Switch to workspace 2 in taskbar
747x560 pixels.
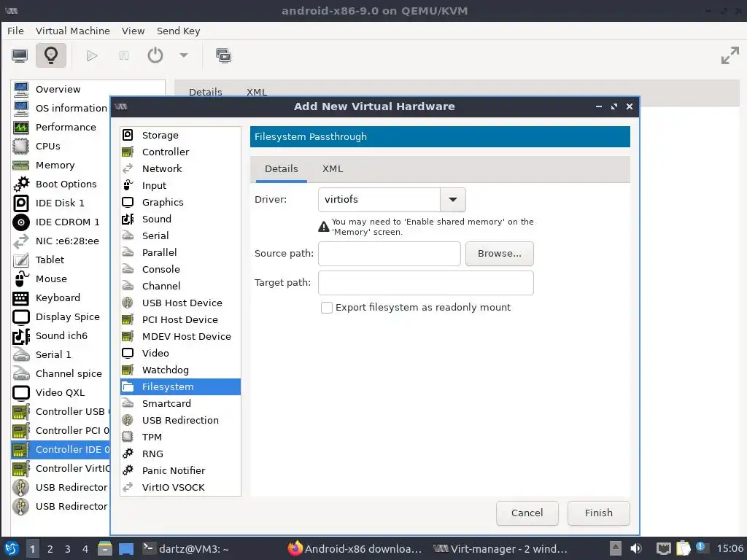pos(50,549)
